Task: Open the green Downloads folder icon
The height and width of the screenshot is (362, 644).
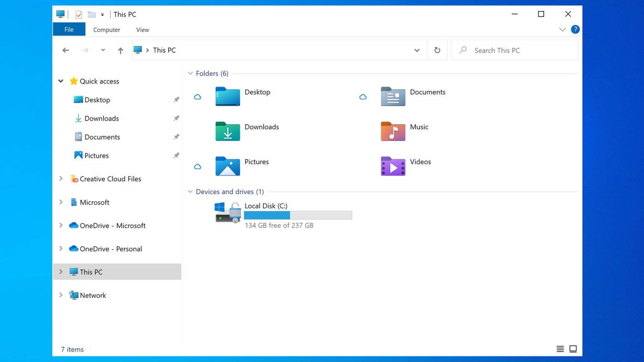Action: tap(227, 131)
